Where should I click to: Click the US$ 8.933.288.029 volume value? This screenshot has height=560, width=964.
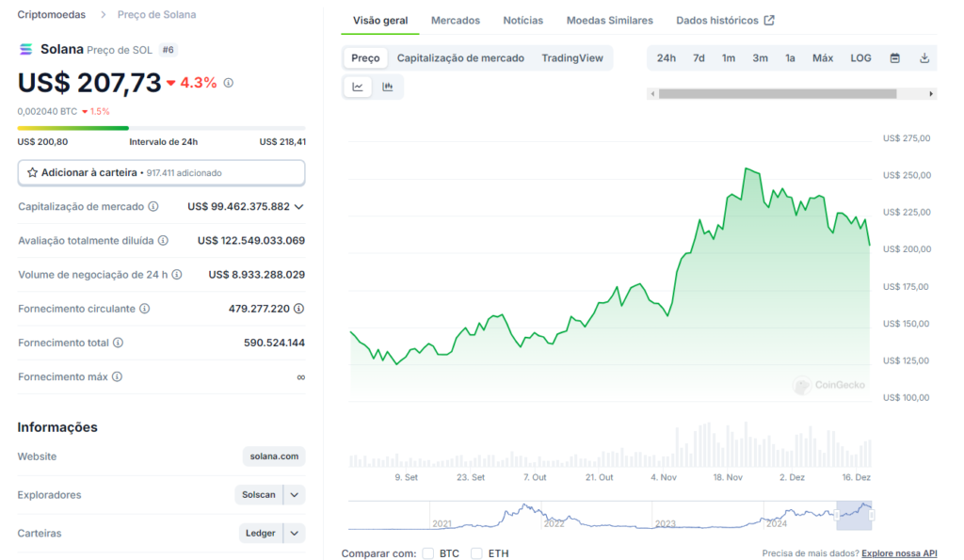[257, 274]
